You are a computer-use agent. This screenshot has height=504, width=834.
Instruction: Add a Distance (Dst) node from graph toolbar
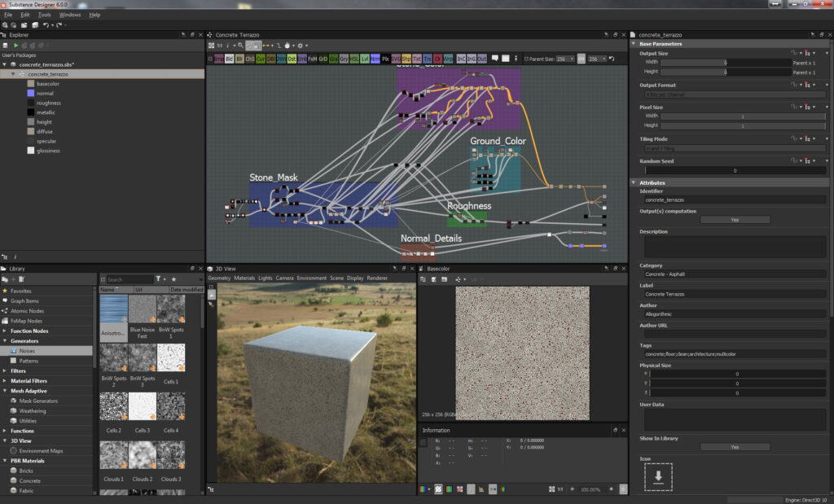click(x=292, y=59)
